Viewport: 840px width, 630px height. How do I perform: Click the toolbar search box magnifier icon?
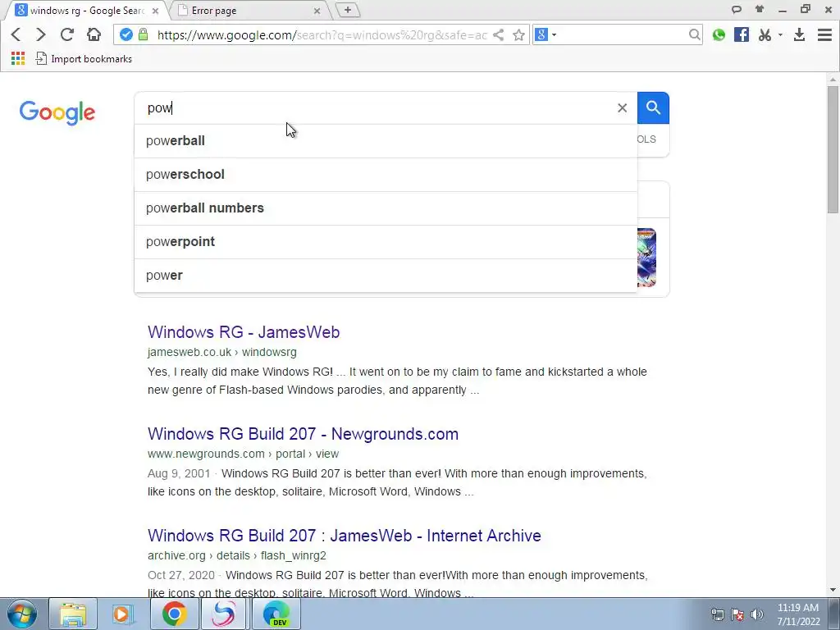(x=694, y=34)
